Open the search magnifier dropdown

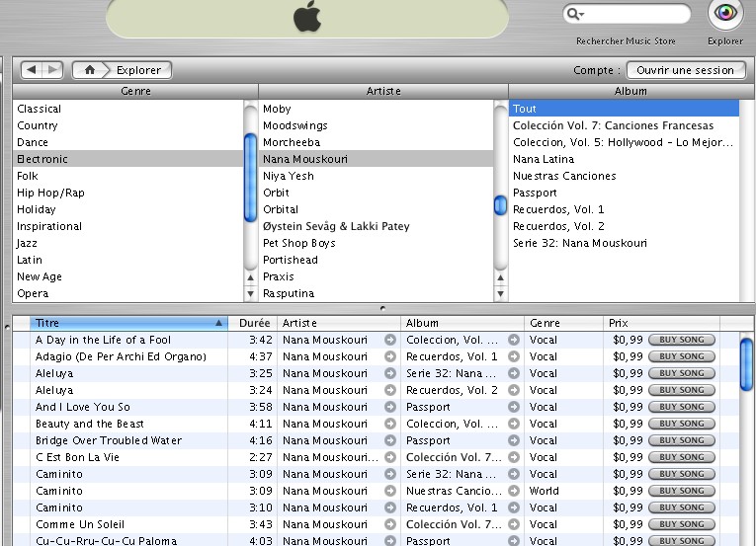tap(576, 14)
